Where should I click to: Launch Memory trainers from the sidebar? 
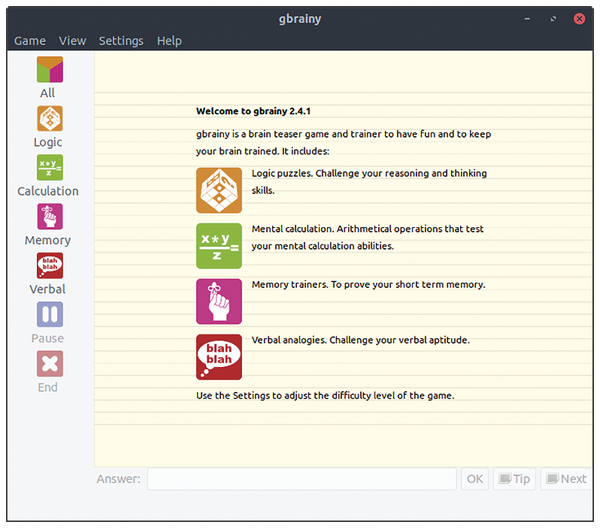pos(50,217)
